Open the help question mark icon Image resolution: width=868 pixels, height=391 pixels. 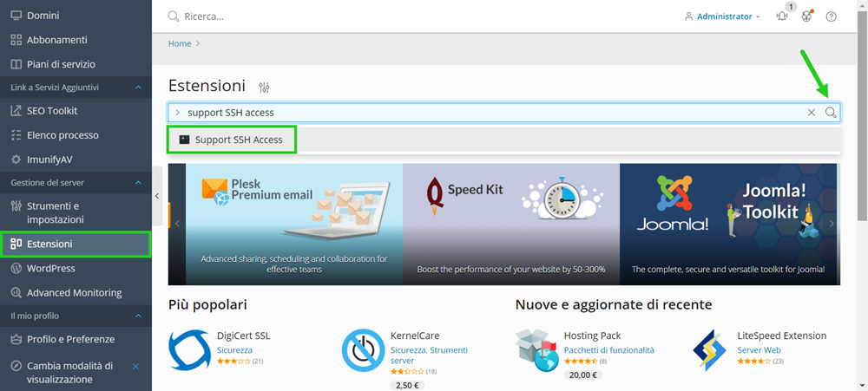[831, 16]
